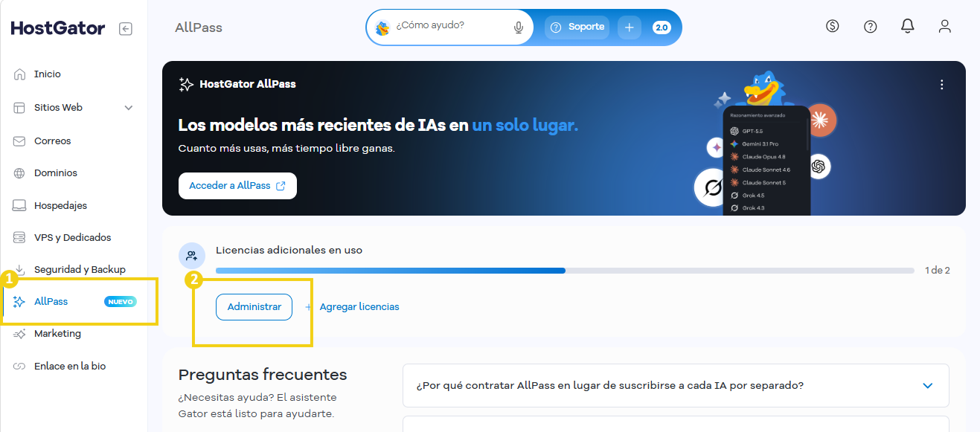Click the ¿Cómo ayudo? input field
The height and width of the screenshot is (432, 980).
(449, 28)
